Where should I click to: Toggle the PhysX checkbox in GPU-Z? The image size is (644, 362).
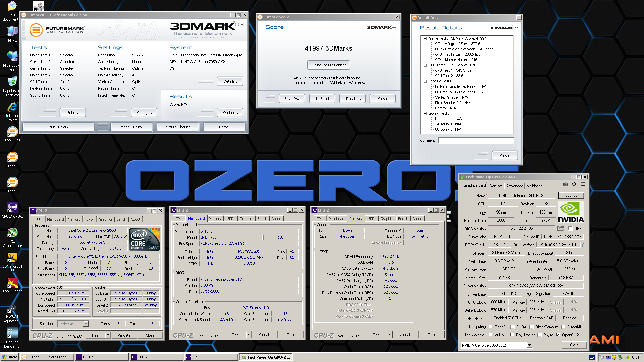pyautogui.click(x=539, y=335)
